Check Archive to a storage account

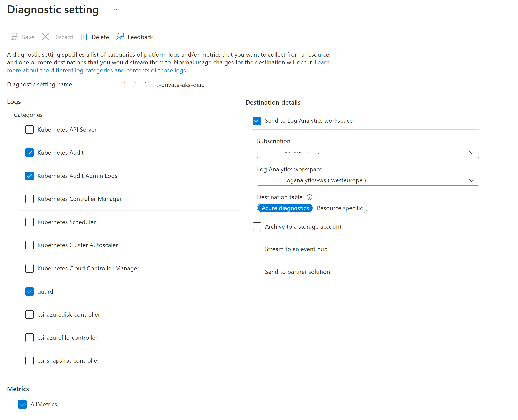tap(257, 227)
